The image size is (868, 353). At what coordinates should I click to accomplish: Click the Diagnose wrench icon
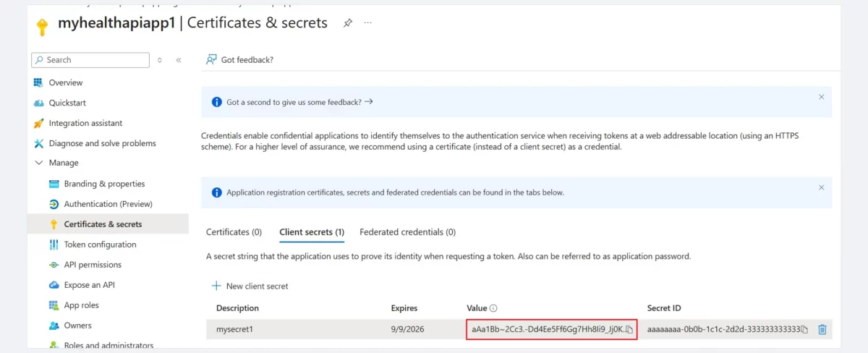coord(39,143)
